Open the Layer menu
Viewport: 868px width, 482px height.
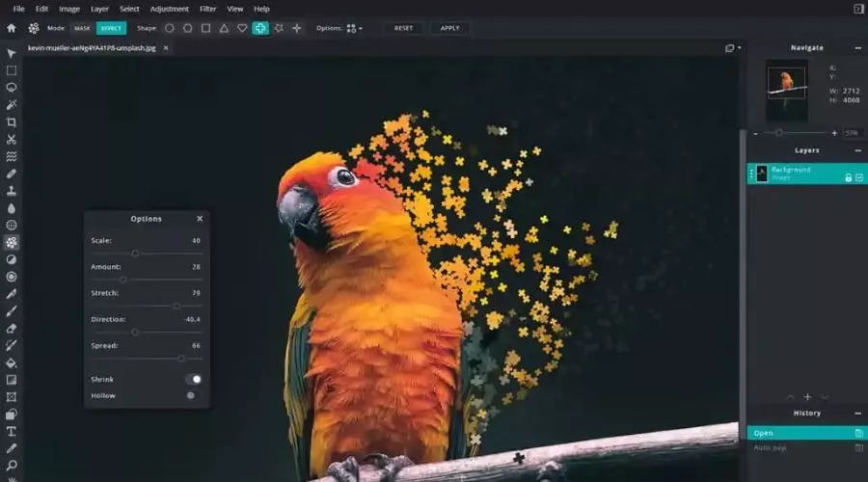[x=99, y=9]
